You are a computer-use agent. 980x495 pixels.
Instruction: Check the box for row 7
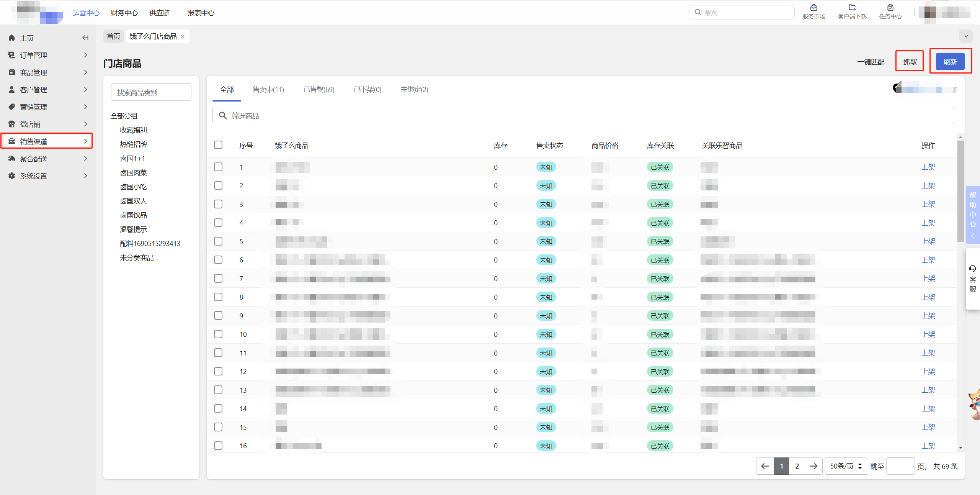pos(218,279)
